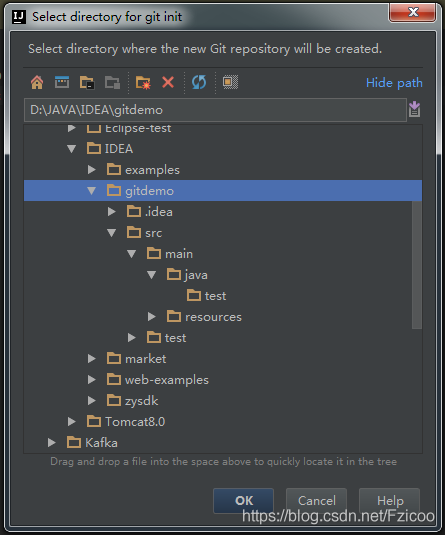Expand the resources folder

coord(152,317)
